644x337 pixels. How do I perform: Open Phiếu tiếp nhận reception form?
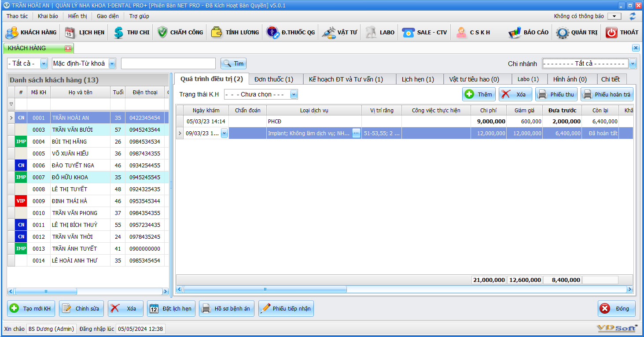tap(286, 309)
